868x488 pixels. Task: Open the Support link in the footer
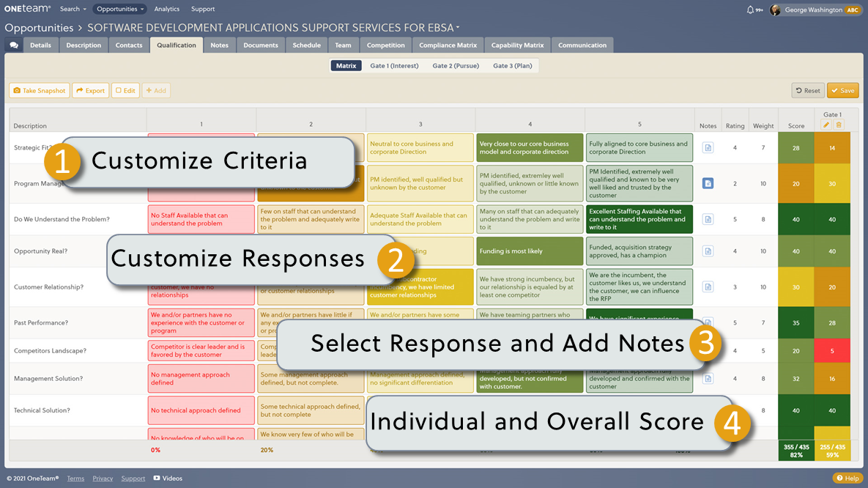[133, 478]
